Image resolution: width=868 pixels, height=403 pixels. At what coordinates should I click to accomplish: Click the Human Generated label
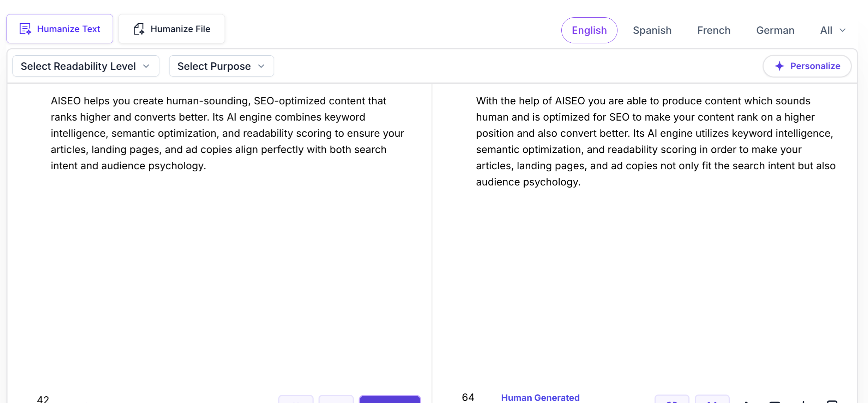coord(540,397)
